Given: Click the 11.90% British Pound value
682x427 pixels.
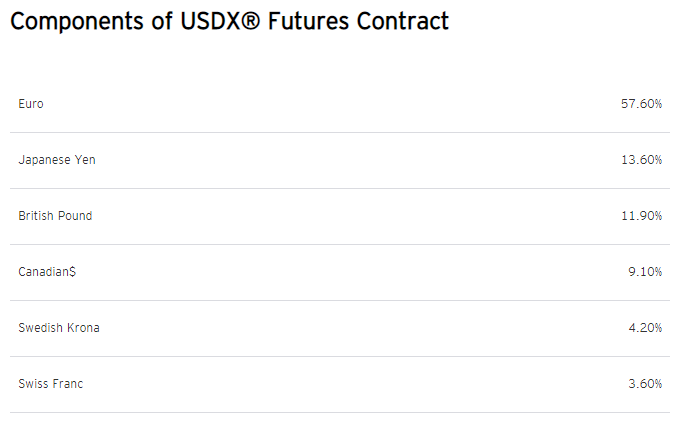Looking at the screenshot, I should coord(641,216).
